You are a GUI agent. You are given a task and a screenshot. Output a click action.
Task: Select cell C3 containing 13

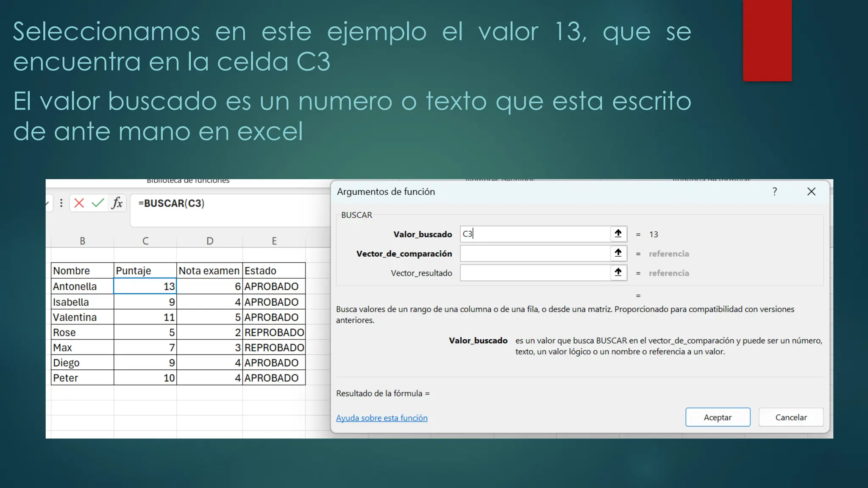coord(145,286)
